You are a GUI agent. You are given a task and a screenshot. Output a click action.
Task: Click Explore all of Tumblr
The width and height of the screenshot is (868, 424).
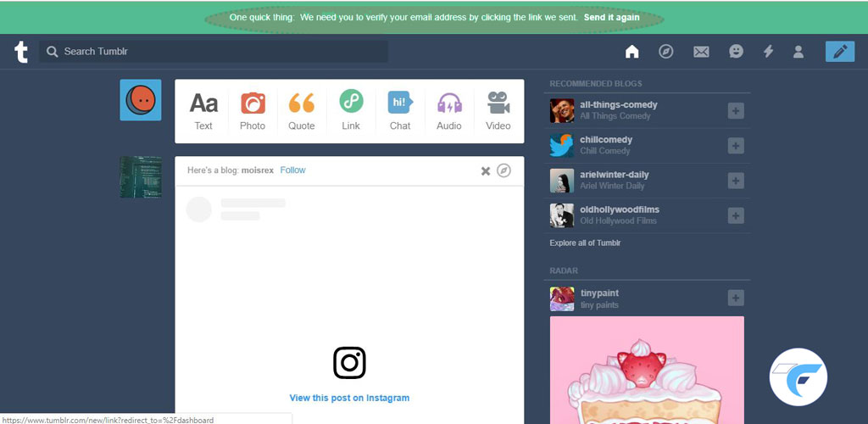[x=585, y=243]
